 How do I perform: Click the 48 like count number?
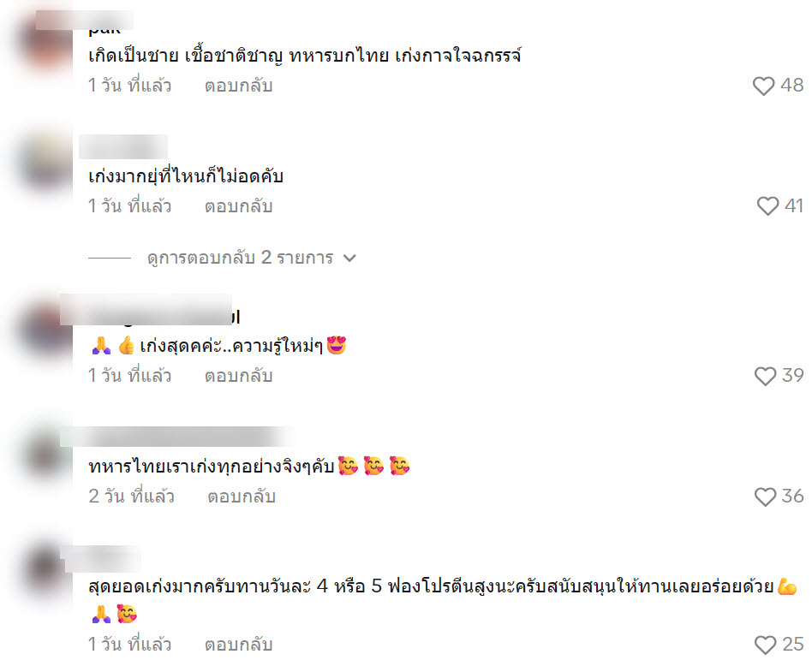[x=791, y=86]
